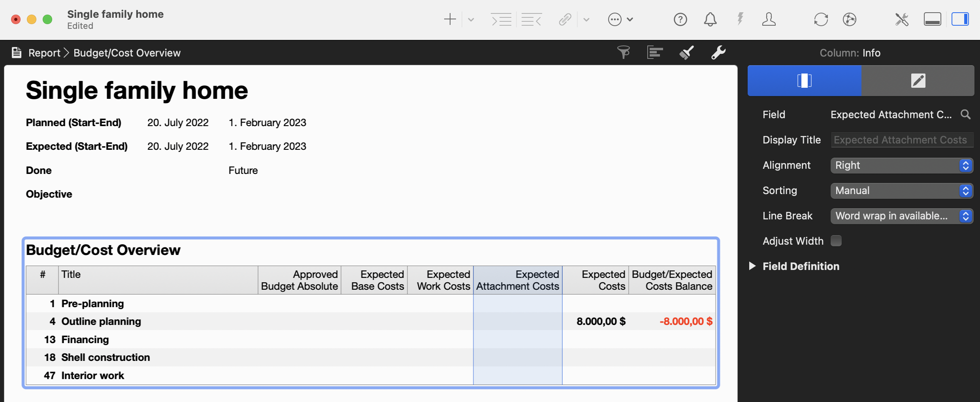Switch to the pencil edit tab
Image resolution: width=980 pixels, height=402 pixels.
918,81
